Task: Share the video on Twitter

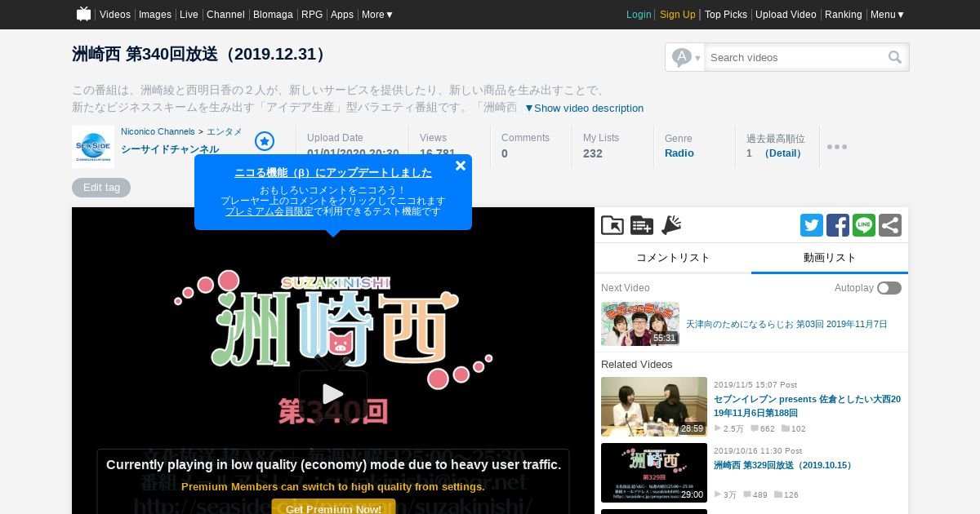Action: pos(812,225)
